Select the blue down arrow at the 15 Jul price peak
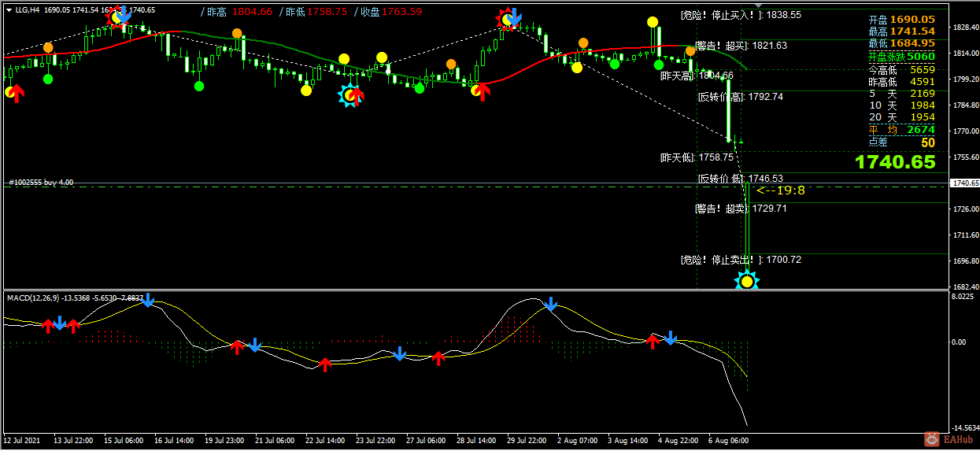The width and height of the screenshot is (980, 451). [124, 16]
